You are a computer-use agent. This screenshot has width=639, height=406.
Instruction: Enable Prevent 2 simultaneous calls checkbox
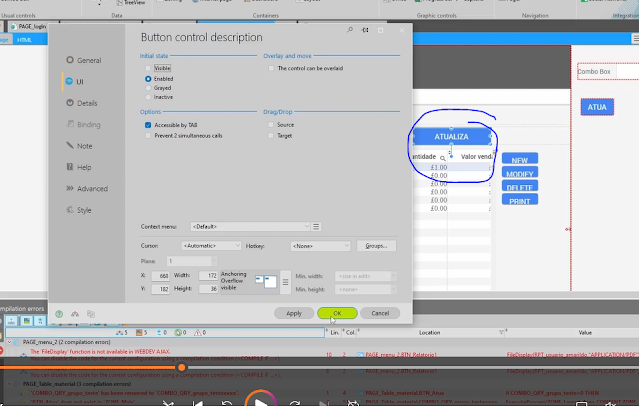pyautogui.click(x=148, y=135)
